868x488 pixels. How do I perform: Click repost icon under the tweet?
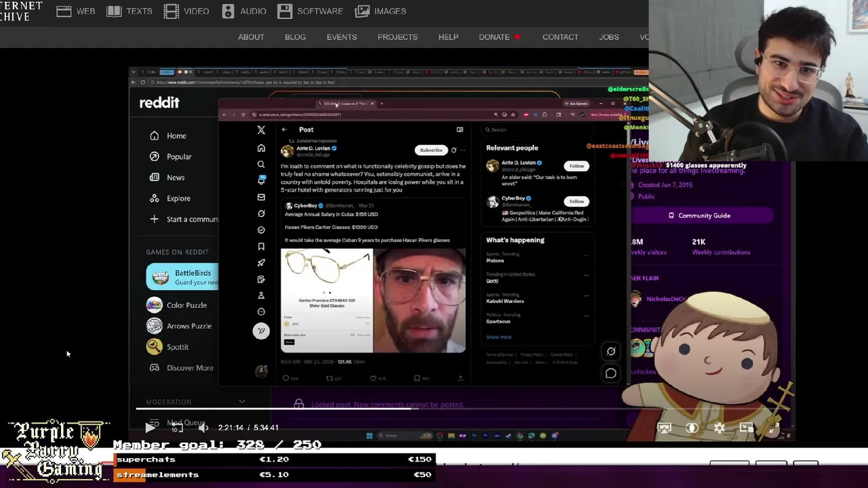pos(330,378)
